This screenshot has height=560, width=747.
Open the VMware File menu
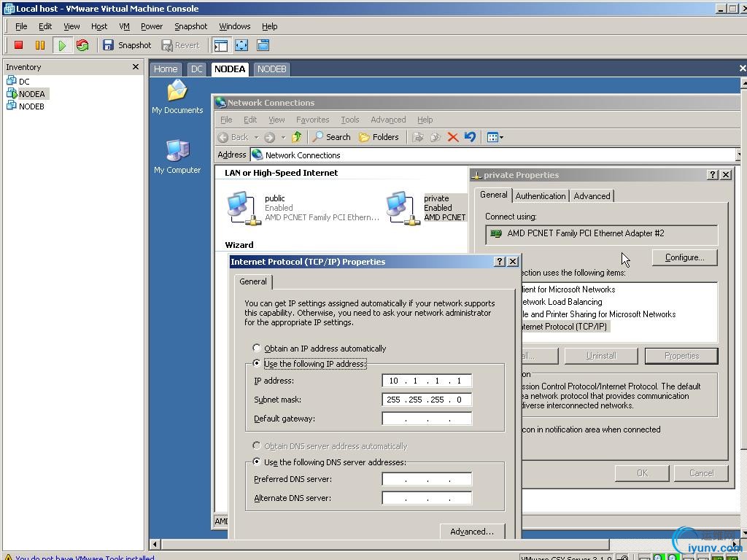click(x=21, y=26)
